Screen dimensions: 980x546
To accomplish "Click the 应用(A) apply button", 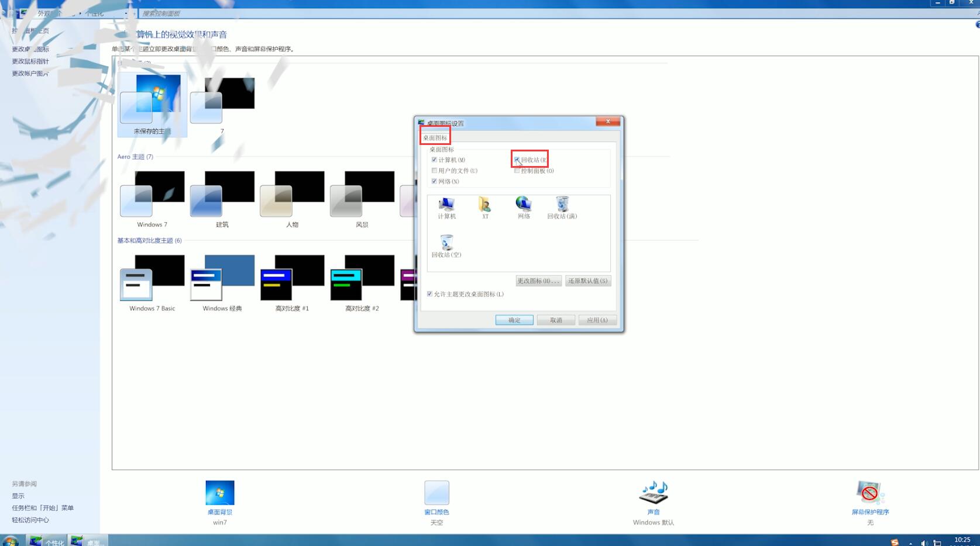I will click(x=597, y=320).
